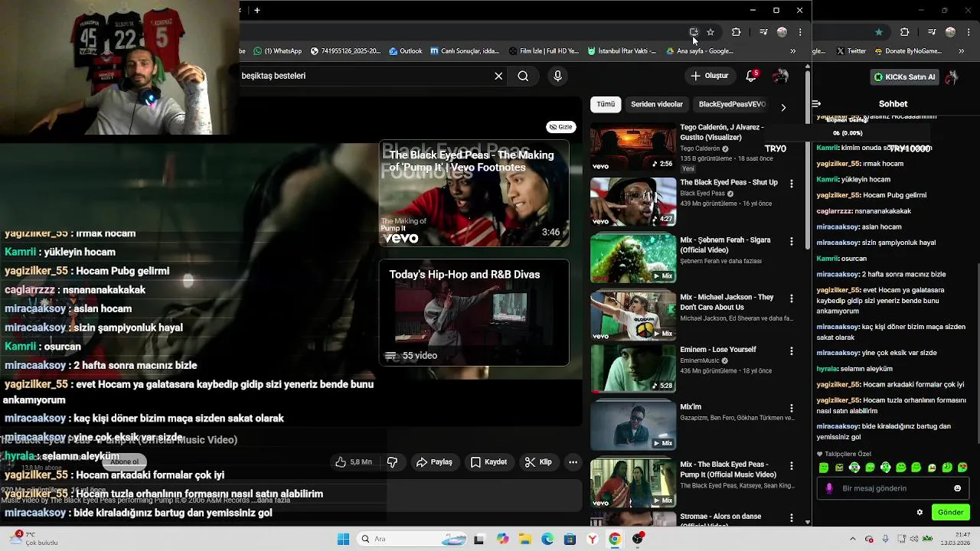Open WhatsApp bookmark

[277, 51]
